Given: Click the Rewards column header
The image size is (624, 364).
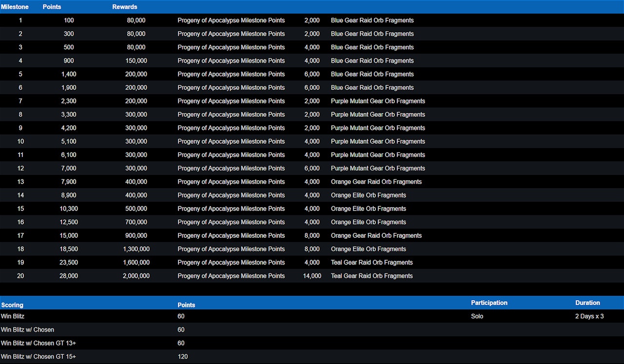Looking at the screenshot, I should pyautogui.click(x=125, y=7).
